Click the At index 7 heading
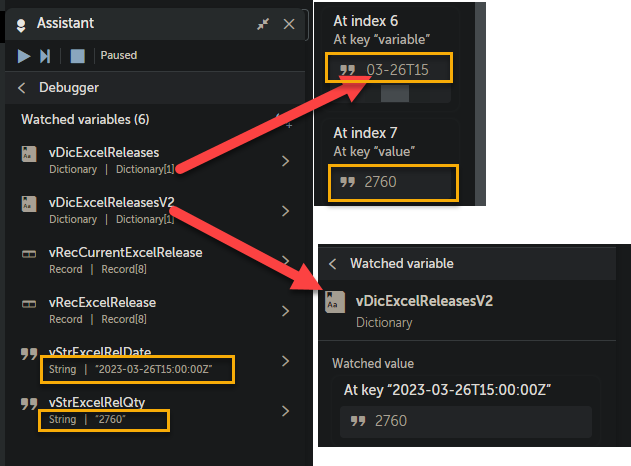 tap(365, 133)
